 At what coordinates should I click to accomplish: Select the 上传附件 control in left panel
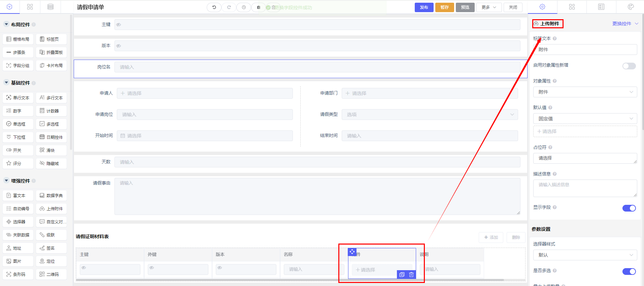tap(52, 209)
